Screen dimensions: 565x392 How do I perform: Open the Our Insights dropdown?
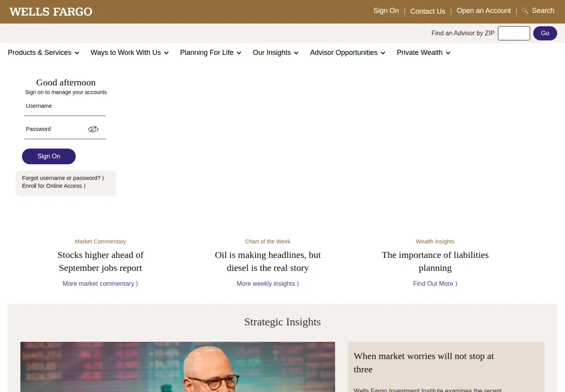[276, 53]
